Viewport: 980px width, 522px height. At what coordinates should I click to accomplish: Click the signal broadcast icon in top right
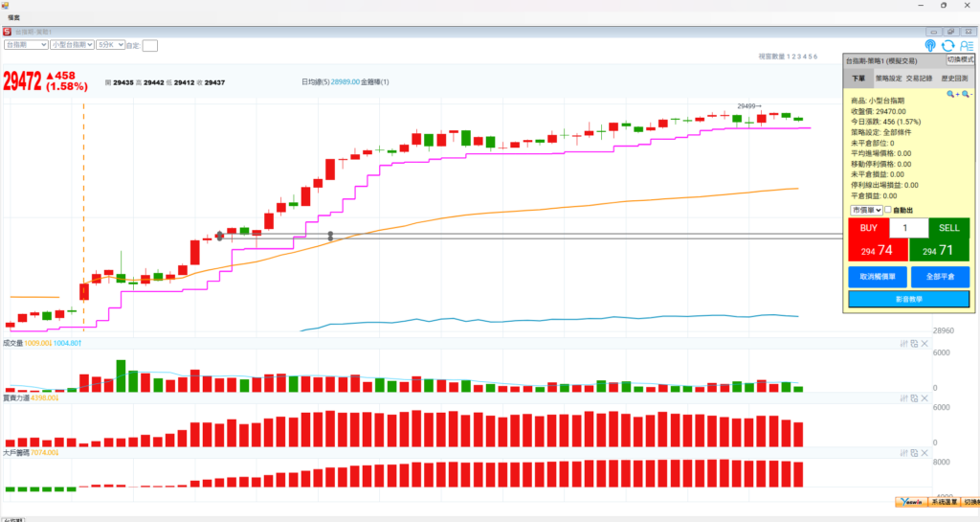(931, 45)
